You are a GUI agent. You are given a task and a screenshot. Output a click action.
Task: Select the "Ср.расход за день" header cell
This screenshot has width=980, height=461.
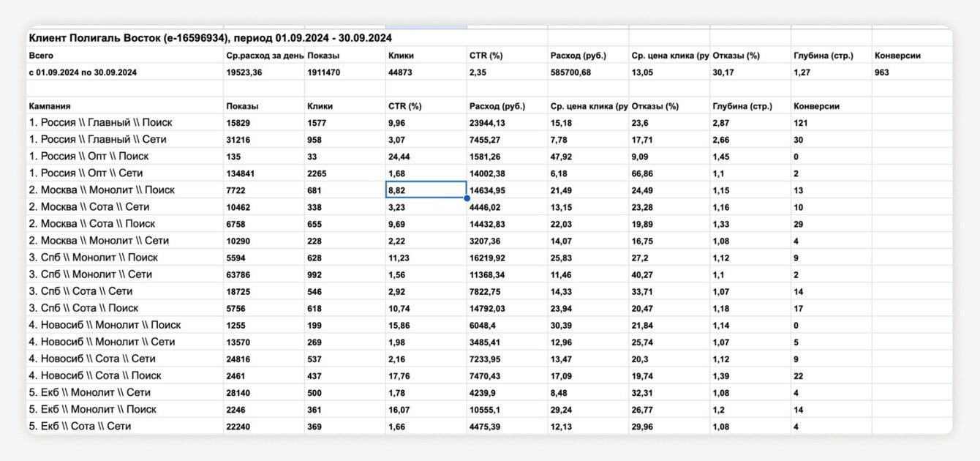[265, 56]
